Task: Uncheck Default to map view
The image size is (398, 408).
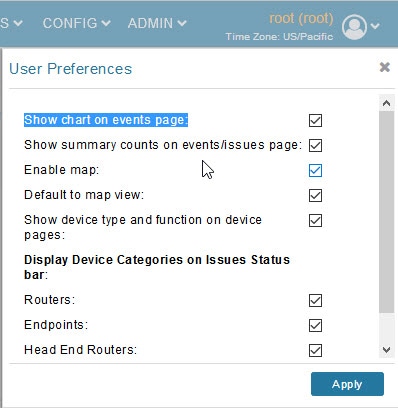Action: 315,195
